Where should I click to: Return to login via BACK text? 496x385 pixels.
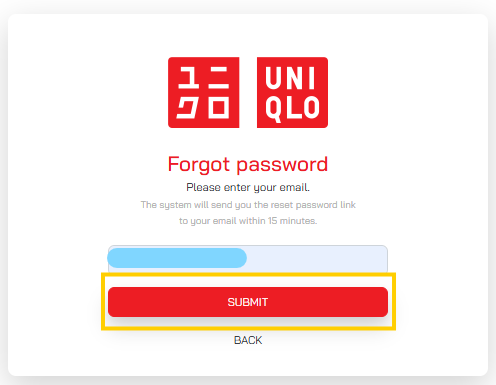tap(248, 340)
